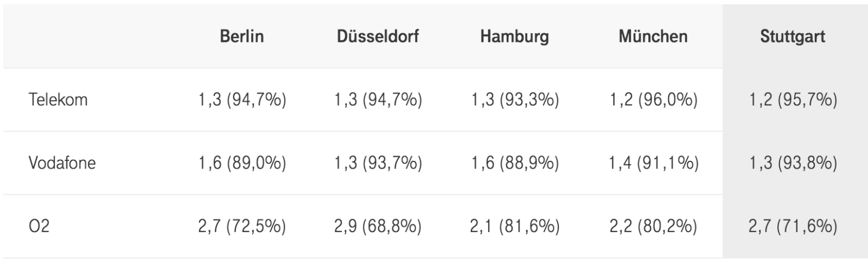Click Vodafone's München value 1,4 (91,1%)

pyautogui.click(x=653, y=163)
